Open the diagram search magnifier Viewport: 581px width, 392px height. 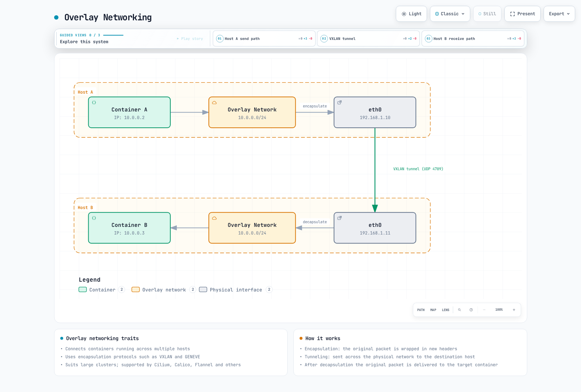(459, 310)
